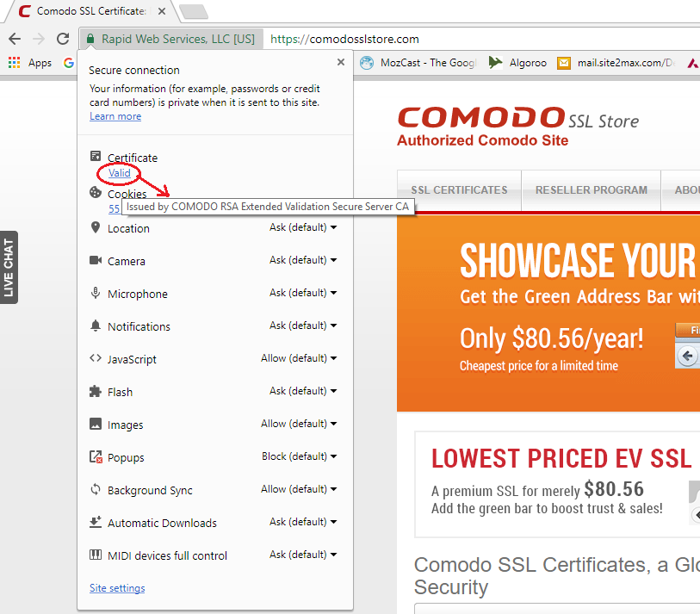This screenshot has height=614, width=700.
Task: Click the Popups icon in permissions list
Action: [96, 456]
